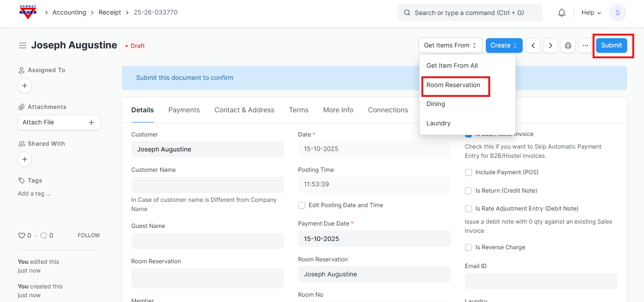Enable Edit Posting Date and Time
This screenshot has width=644, height=302.
(302, 205)
